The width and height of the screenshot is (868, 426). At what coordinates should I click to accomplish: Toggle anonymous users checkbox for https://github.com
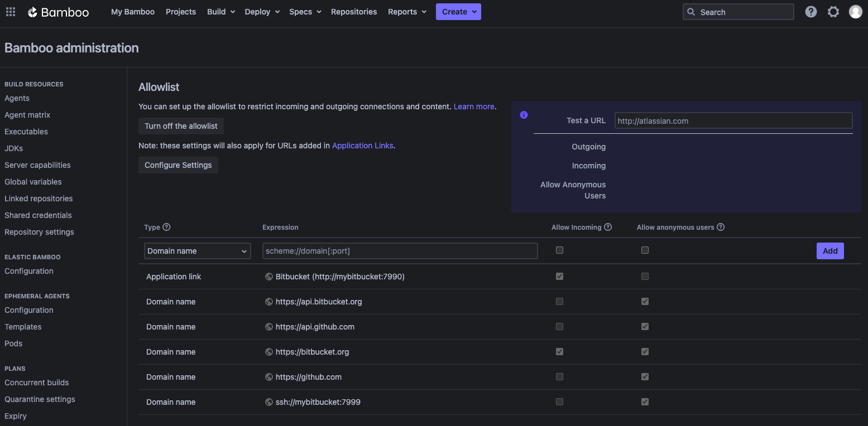[645, 376]
